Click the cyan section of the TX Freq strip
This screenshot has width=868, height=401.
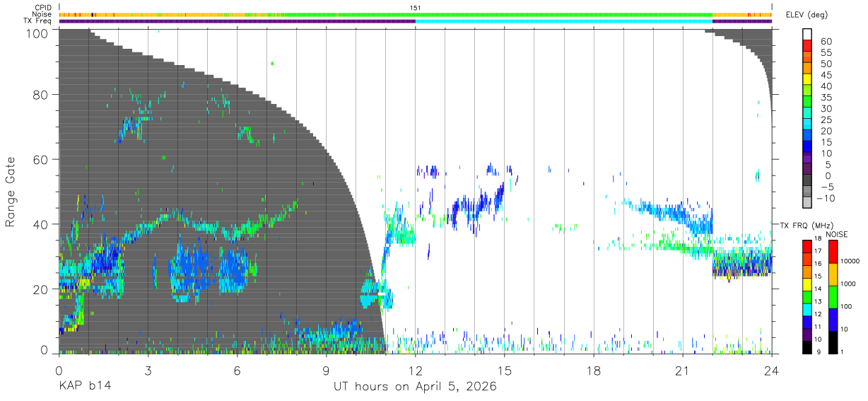564,21
